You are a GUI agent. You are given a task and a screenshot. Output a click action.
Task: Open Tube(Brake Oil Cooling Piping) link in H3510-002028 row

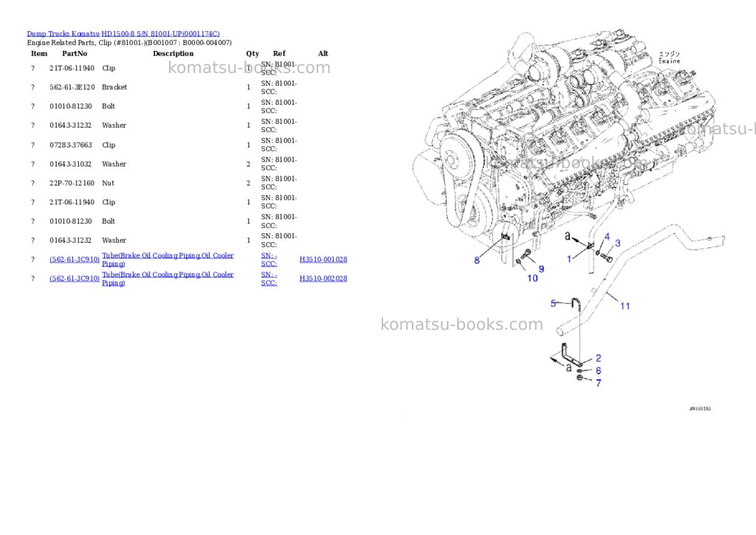pos(168,279)
